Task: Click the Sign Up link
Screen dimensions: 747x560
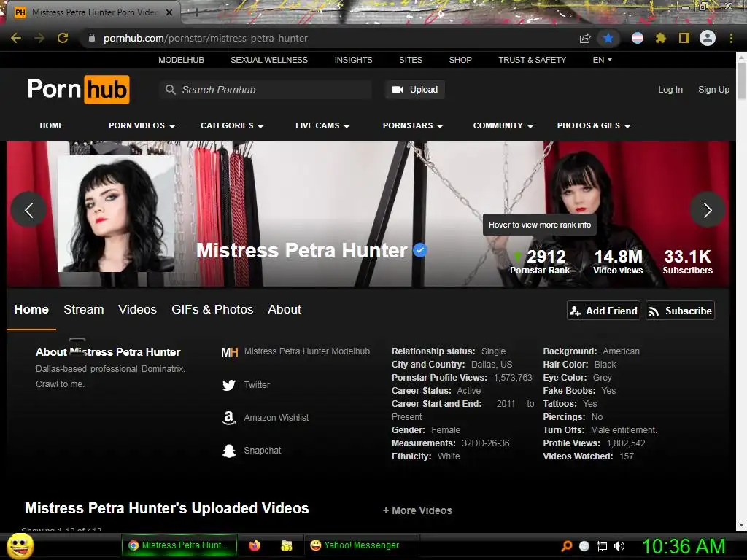Action: point(713,90)
